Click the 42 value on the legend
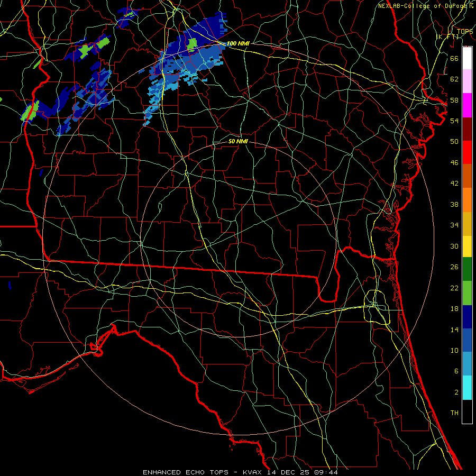This screenshot has height=476, width=476. [x=454, y=183]
